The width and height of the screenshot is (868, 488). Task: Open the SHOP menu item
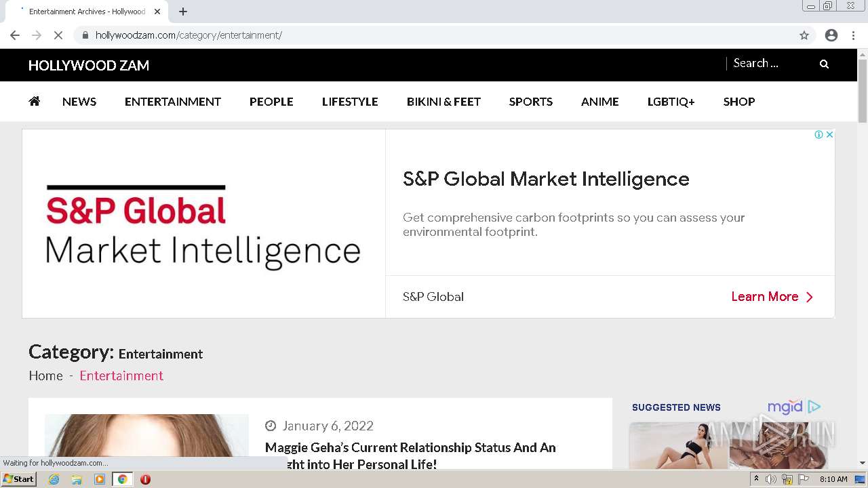point(739,101)
